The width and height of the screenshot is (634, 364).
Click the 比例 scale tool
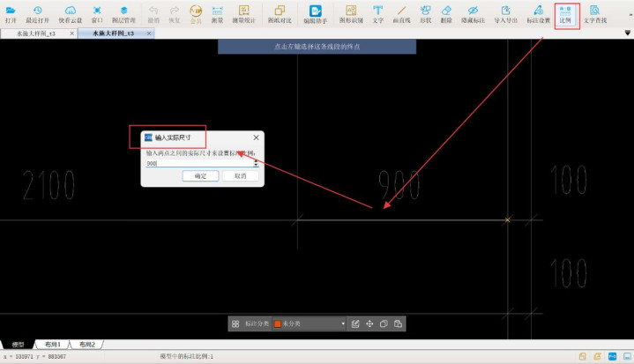coord(564,13)
